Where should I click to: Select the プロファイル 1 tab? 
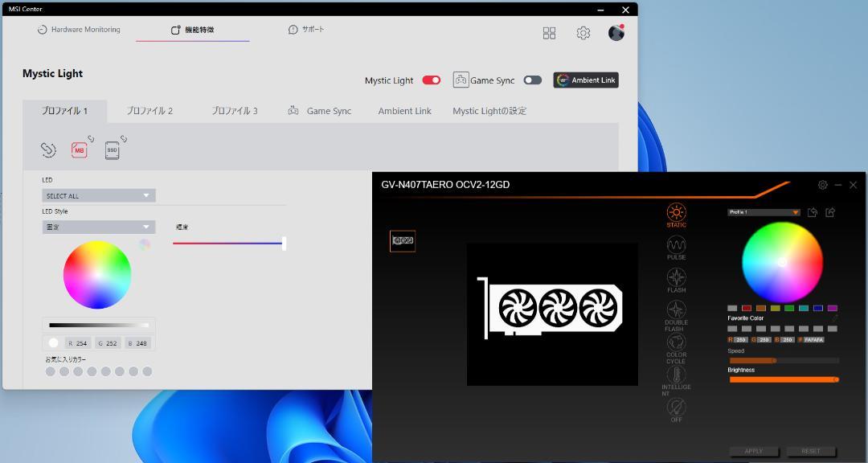point(65,111)
